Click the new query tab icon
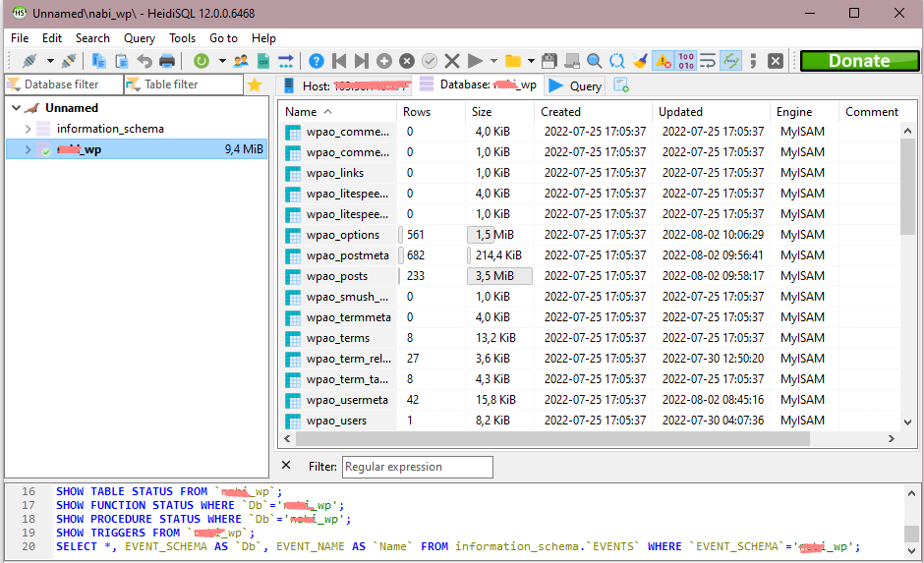This screenshot has width=924, height=563. pos(621,85)
